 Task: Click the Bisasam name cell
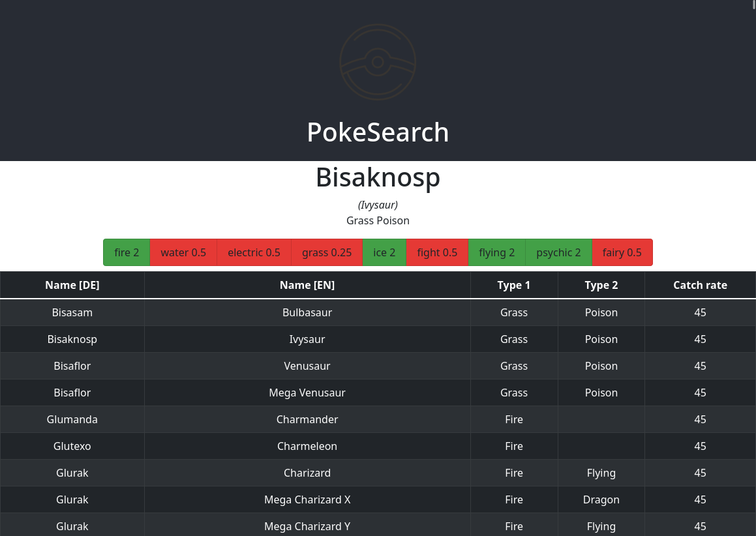coord(72,313)
